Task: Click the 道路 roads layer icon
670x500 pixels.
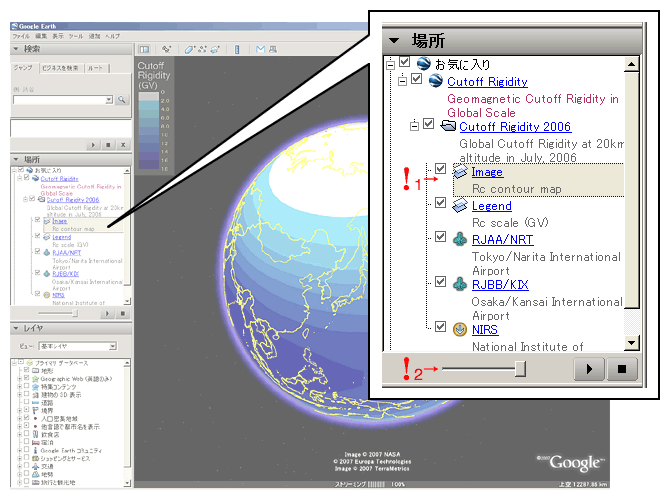Action: tap(35, 403)
